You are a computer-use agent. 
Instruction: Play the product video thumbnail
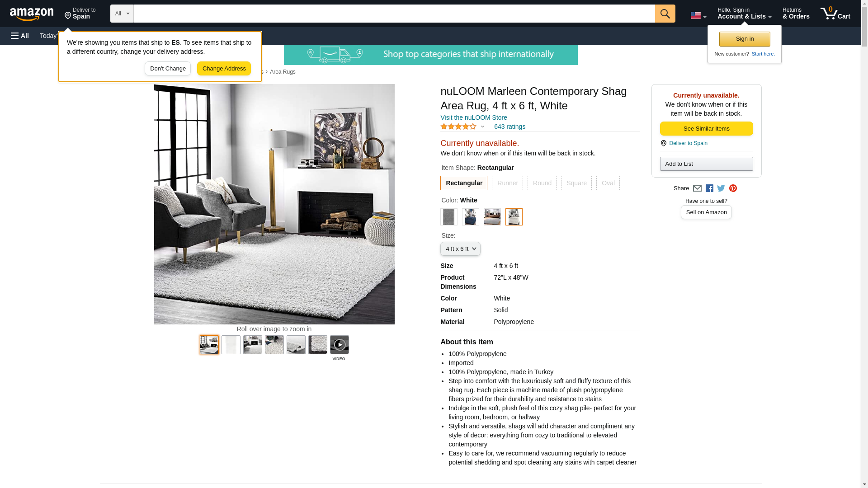click(x=340, y=345)
